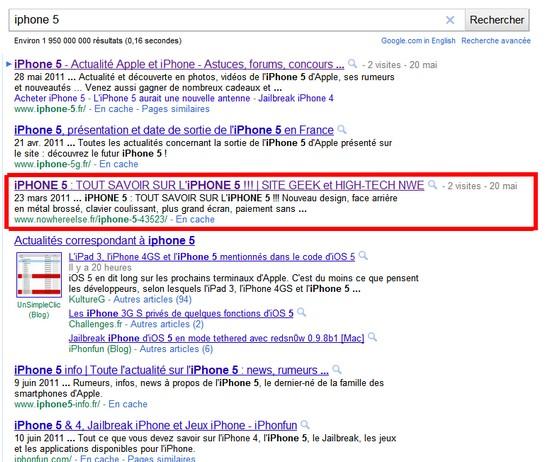The image size is (550, 462).
Task: Open 'Autres articles (2)' link
Action: tap(167, 324)
